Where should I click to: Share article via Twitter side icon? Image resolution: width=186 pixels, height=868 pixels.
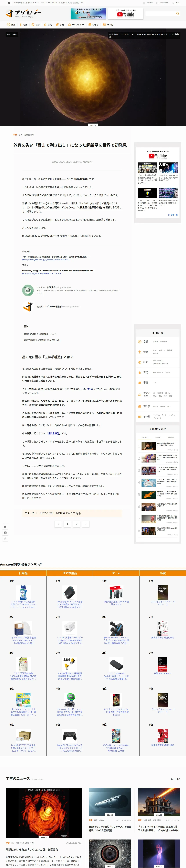point(5,527)
